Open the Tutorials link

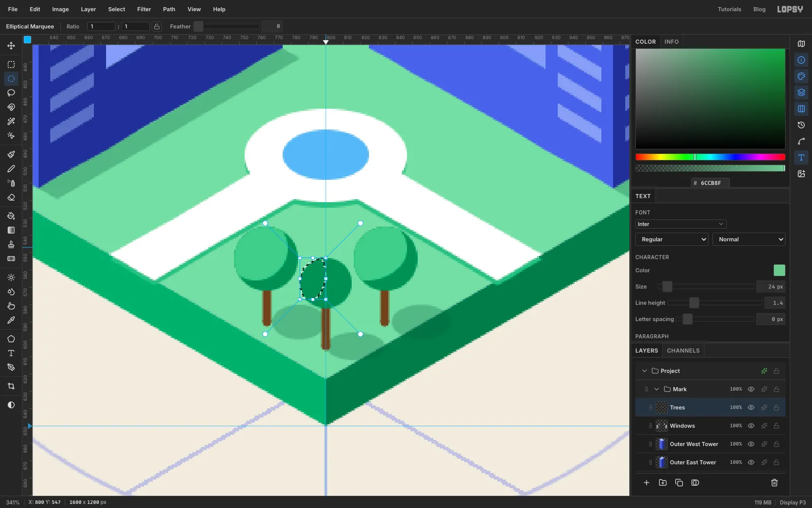[729, 9]
